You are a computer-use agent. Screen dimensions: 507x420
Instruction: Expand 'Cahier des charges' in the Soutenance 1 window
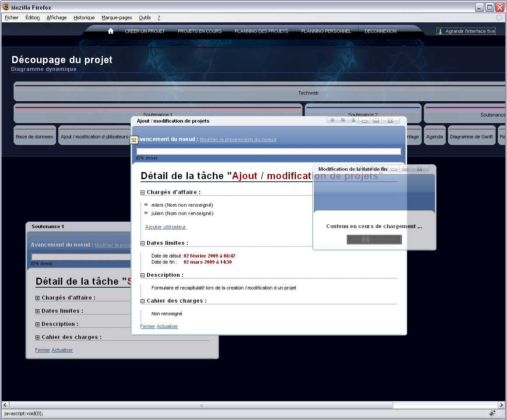coord(38,337)
